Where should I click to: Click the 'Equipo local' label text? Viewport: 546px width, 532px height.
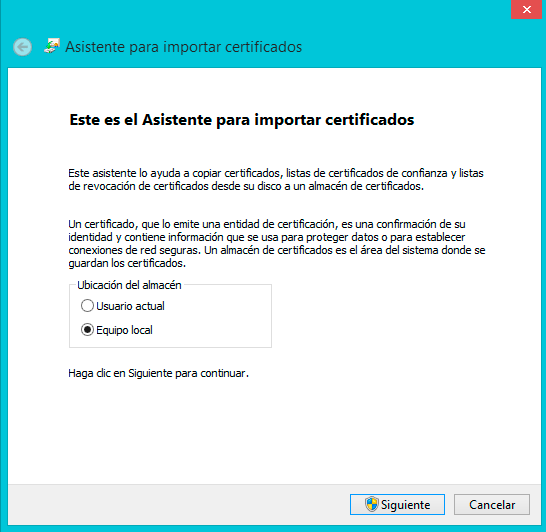click(x=124, y=330)
